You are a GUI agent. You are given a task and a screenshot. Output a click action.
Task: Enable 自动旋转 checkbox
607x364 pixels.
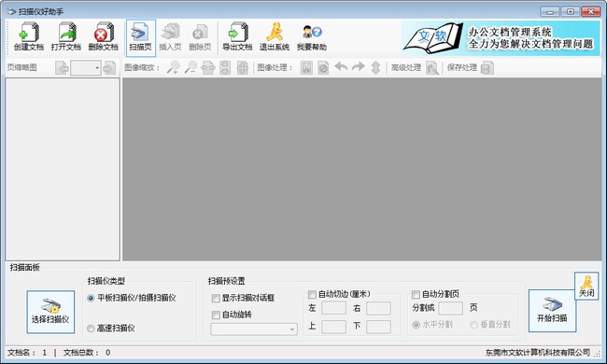tap(216, 315)
